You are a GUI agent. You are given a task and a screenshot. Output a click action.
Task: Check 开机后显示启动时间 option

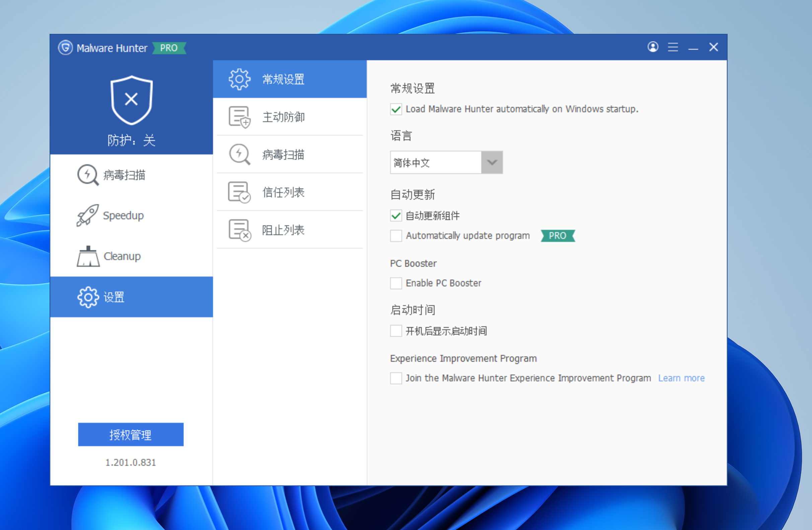pyautogui.click(x=396, y=331)
